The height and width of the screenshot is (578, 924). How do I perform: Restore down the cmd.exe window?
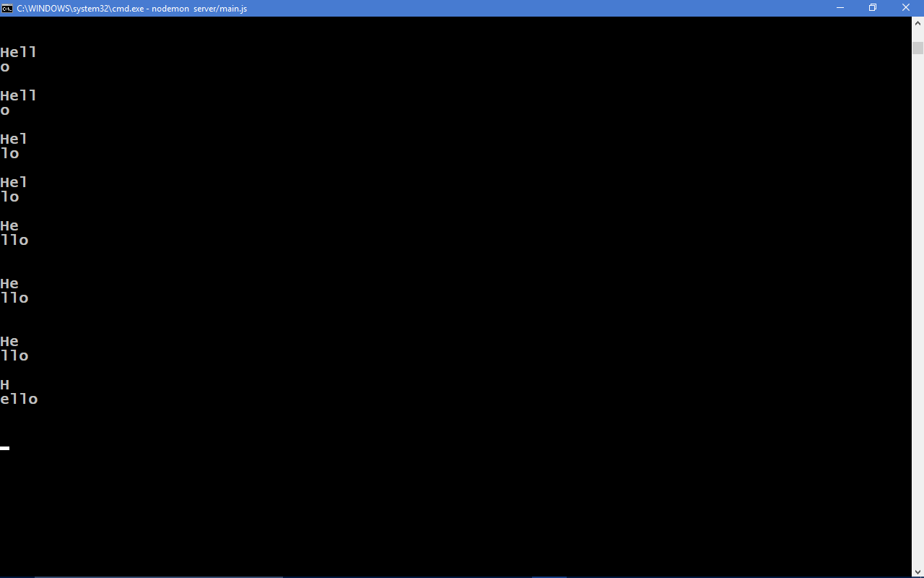(873, 8)
